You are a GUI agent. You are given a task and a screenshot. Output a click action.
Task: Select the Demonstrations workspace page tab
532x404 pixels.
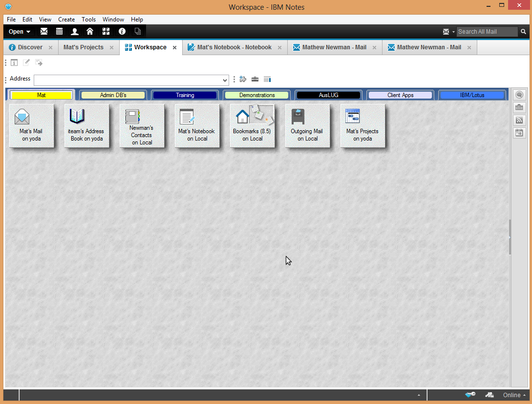coord(257,95)
